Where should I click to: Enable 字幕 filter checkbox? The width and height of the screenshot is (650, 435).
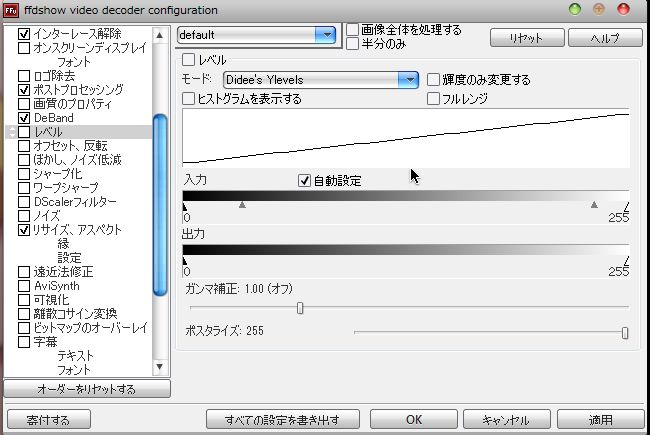pyautogui.click(x=24, y=342)
